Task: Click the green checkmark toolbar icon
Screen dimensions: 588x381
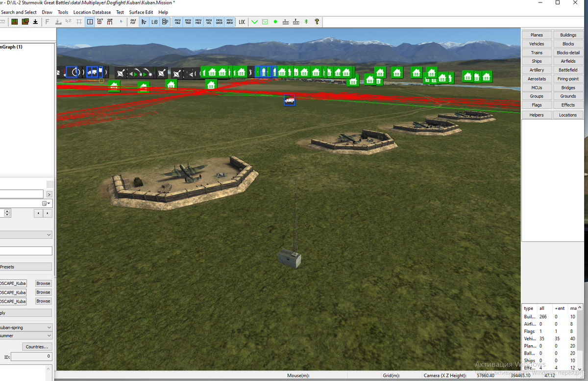Action: click(254, 22)
